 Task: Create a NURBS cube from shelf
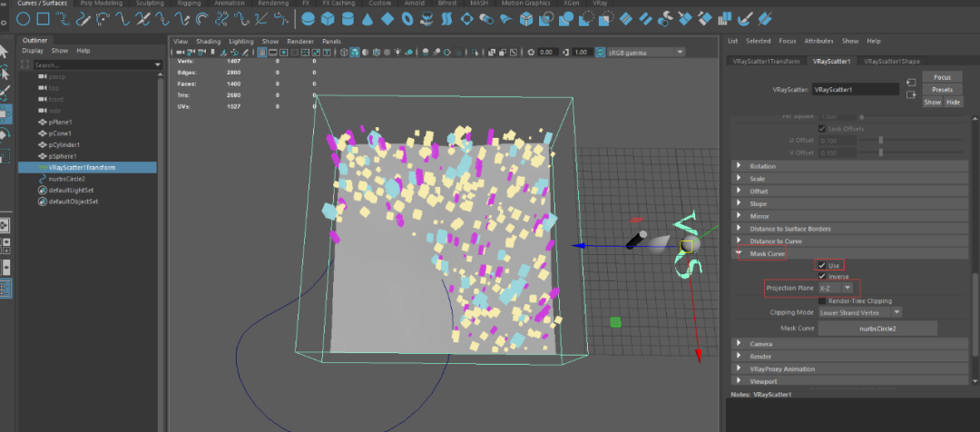(328, 18)
